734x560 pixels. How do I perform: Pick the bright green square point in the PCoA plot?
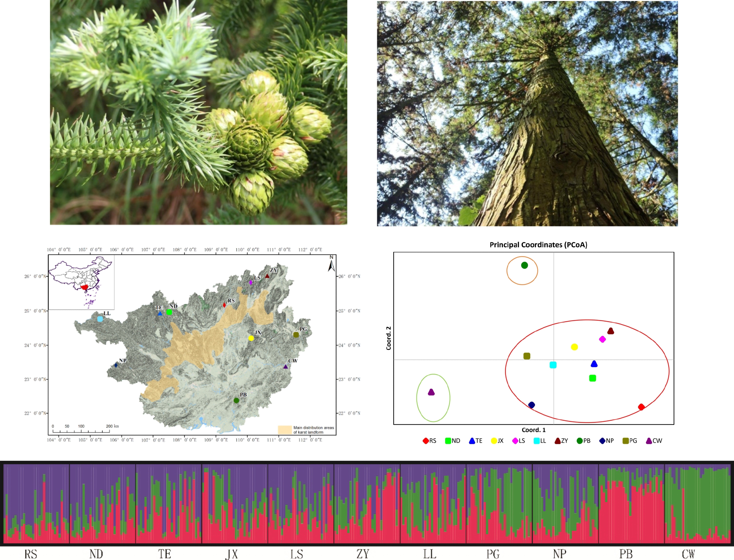click(x=593, y=378)
